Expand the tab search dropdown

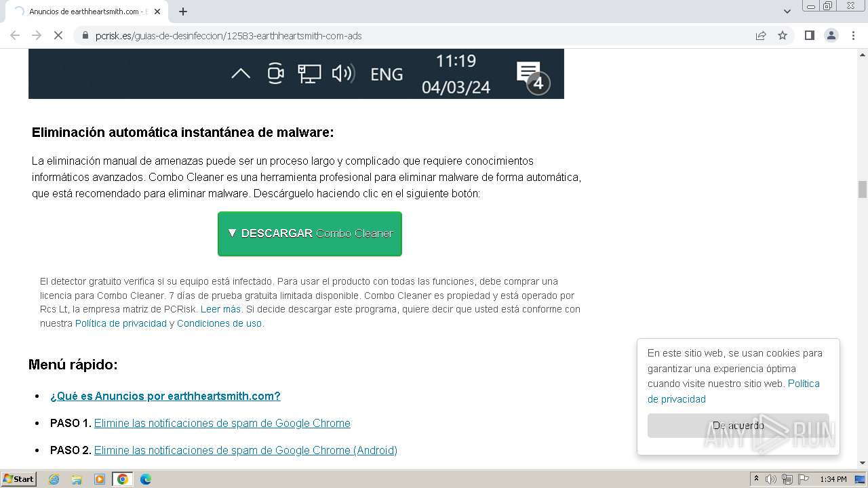point(787,12)
